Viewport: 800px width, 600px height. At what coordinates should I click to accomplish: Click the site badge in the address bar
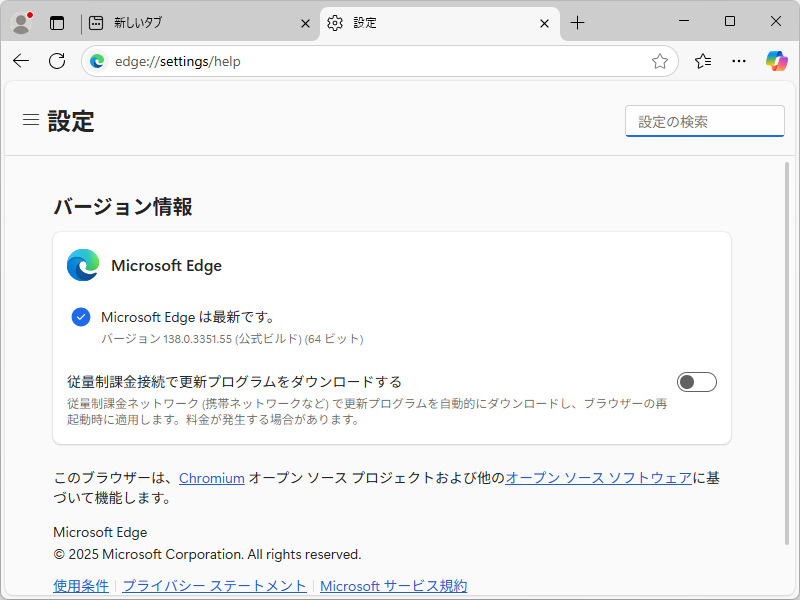97,61
